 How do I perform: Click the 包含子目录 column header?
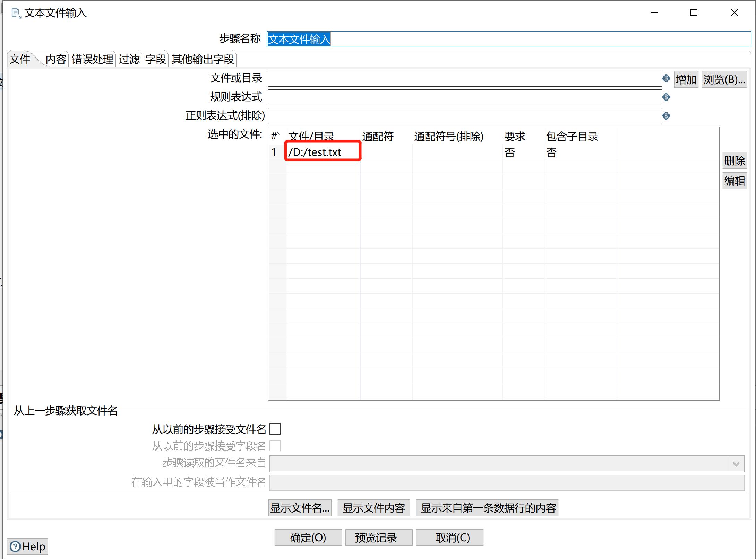pyautogui.click(x=580, y=137)
